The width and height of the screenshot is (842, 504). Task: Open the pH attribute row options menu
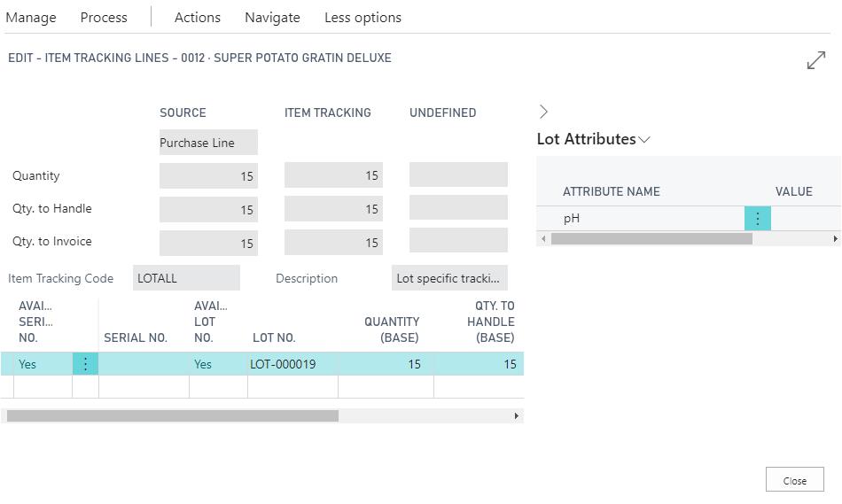click(757, 218)
